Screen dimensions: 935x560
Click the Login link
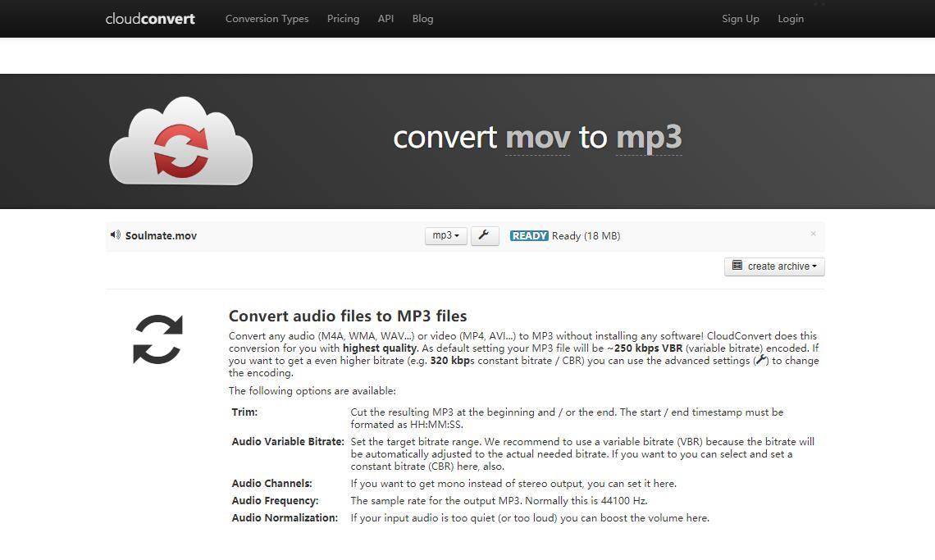pos(791,19)
